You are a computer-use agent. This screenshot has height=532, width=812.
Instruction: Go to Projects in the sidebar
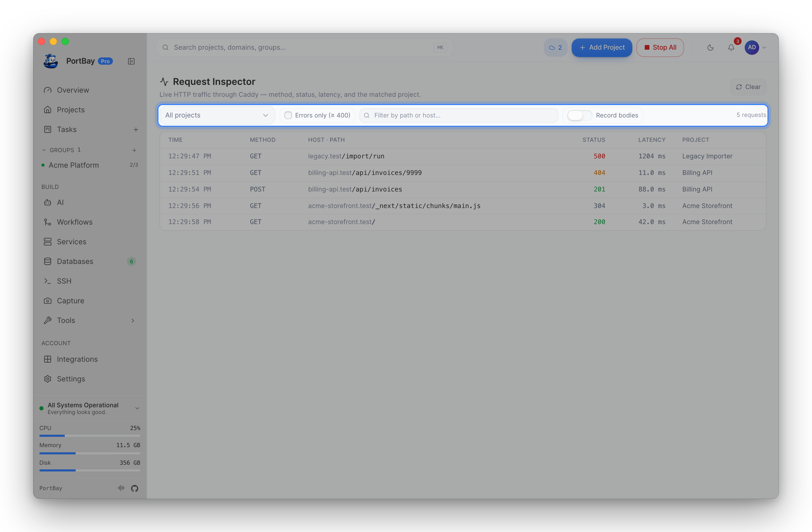[90, 110]
